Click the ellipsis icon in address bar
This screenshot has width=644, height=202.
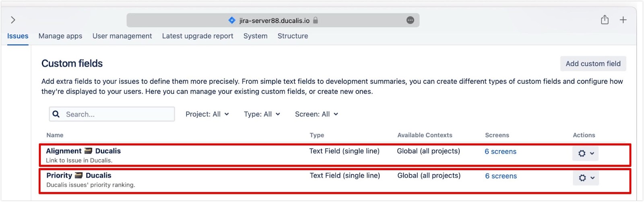[x=410, y=20]
